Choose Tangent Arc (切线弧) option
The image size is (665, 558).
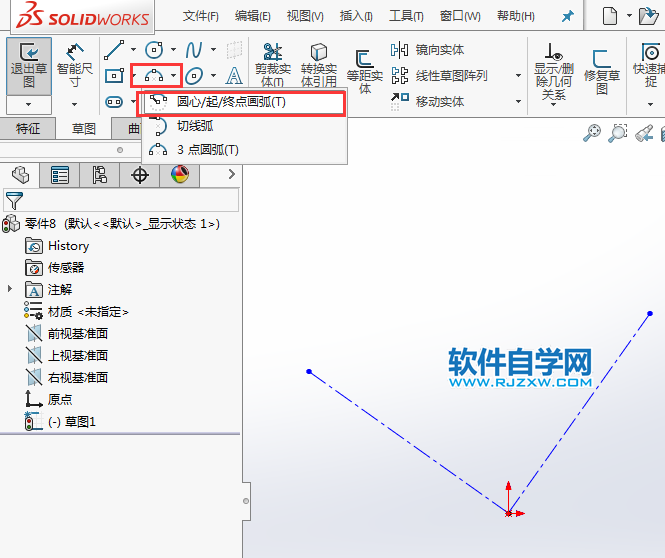click(x=244, y=126)
